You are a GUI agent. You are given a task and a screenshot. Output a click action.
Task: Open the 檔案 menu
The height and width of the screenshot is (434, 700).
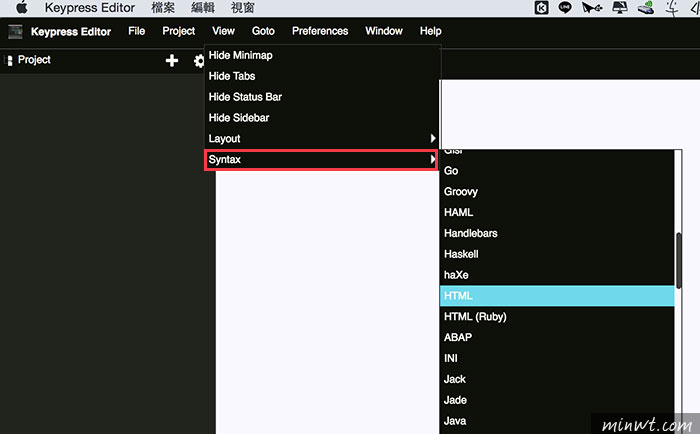click(163, 8)
